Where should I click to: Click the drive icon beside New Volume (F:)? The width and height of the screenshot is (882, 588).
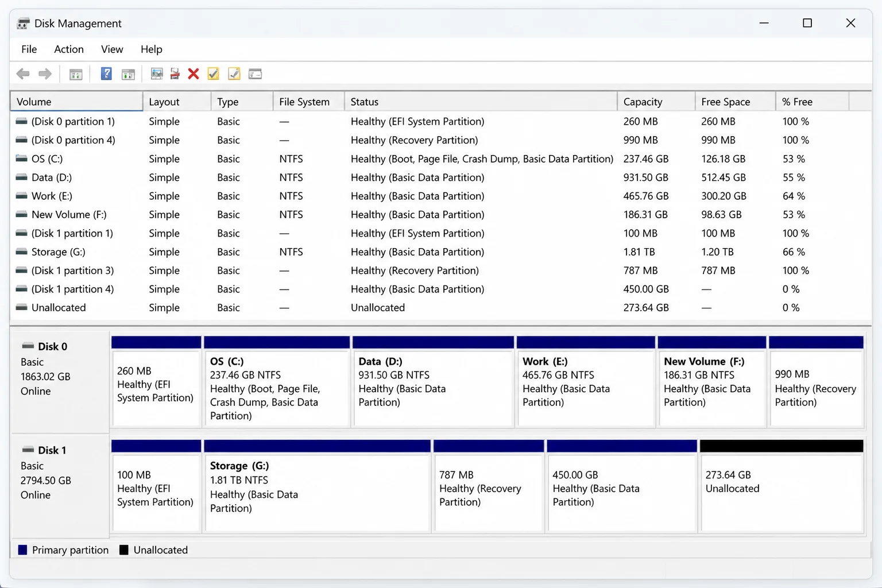point(21,214)
